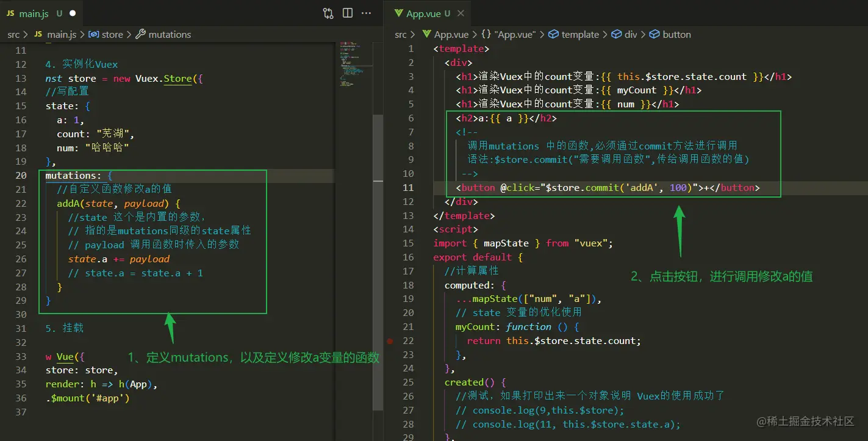Click '<h2>a:{{ a }}</h2>' line
This screenshot has height=441, width=868.
coord(506,118)
